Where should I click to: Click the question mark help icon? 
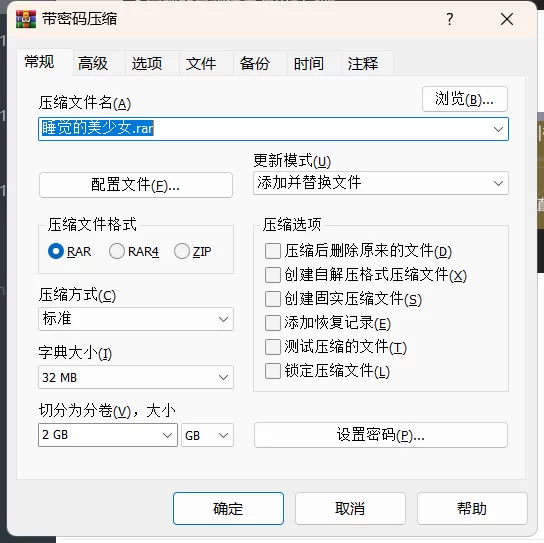(x=450, y=19)
